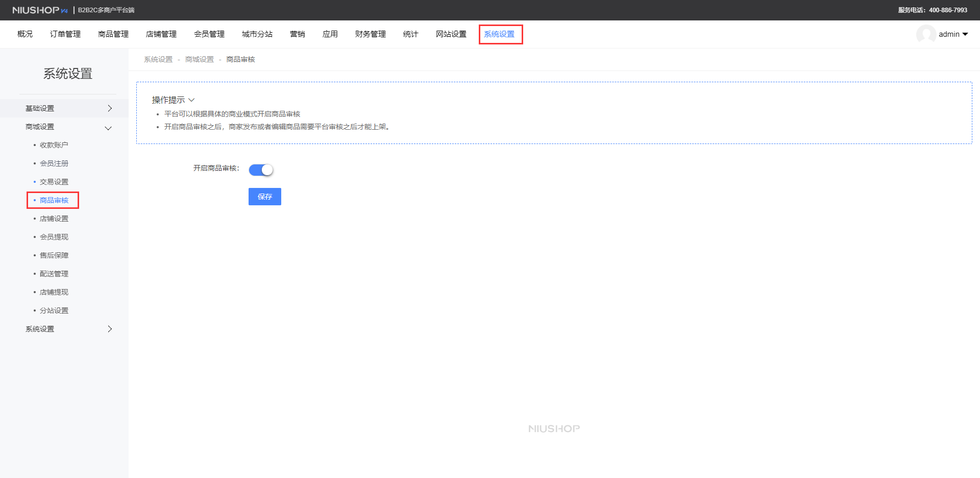
Task: Open the 统计 top menu
Action: (x=411, y=34)
